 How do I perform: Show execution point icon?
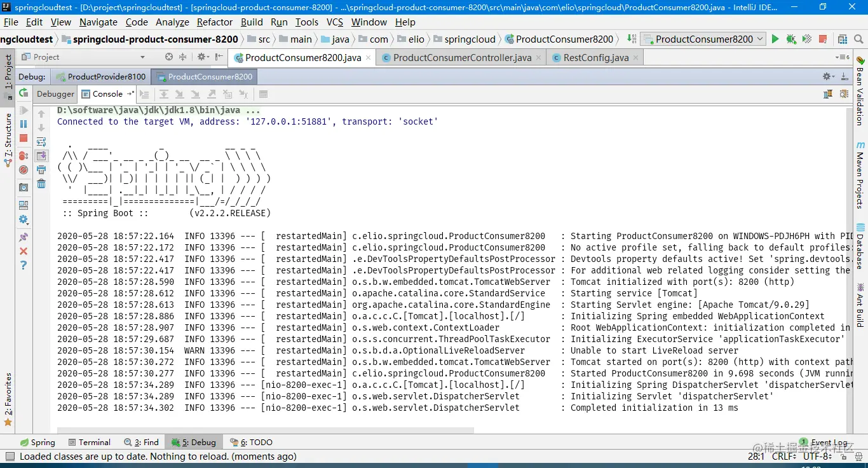(144, 94)
